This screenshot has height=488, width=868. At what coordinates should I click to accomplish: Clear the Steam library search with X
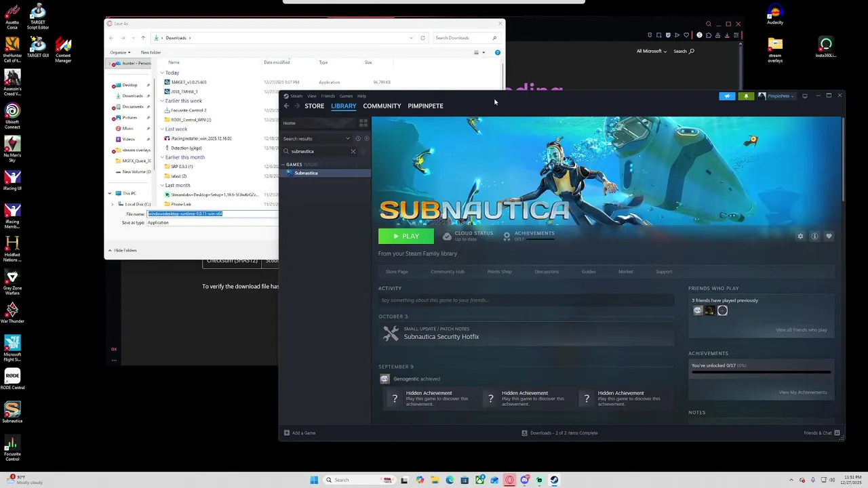click(353, 151)
